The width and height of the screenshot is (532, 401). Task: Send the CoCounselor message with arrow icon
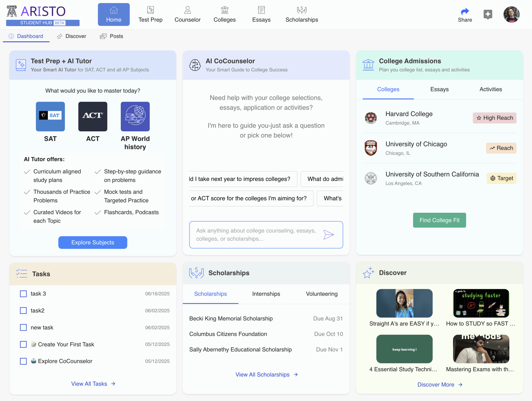point(329,234)
